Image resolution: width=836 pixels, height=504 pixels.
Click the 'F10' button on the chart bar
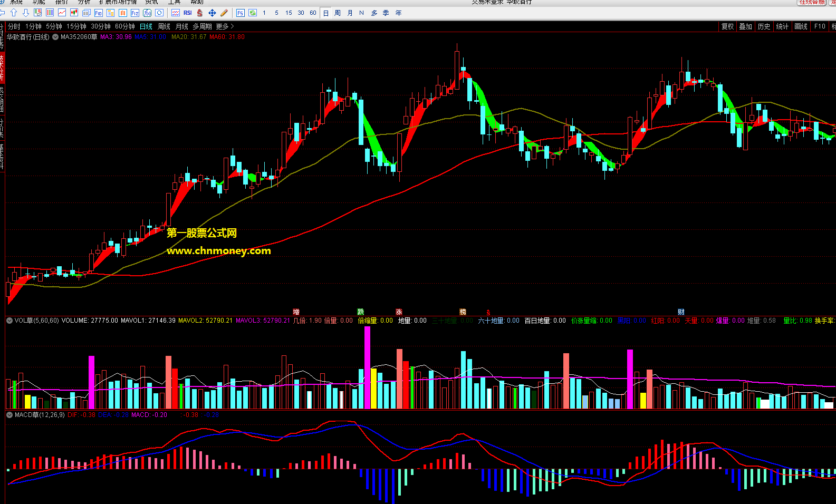(x=820, y=26)
